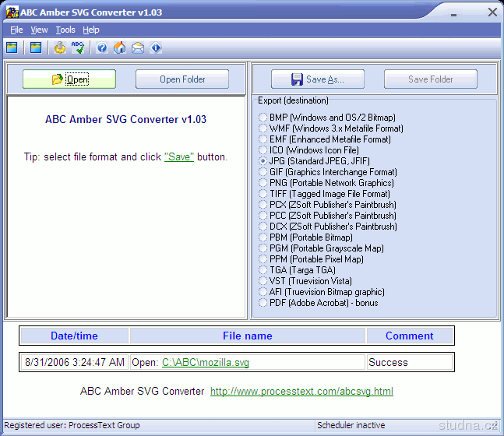
Task: Click the ABC checkmark toolbar icon
Action: coord(78,47)
